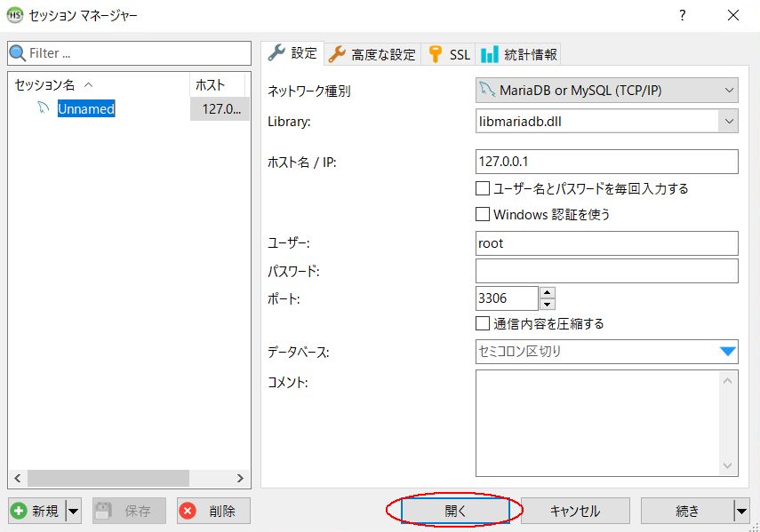Click the 新規 button
This screenshot has height=532, width=760.
[x=37, y=511]
